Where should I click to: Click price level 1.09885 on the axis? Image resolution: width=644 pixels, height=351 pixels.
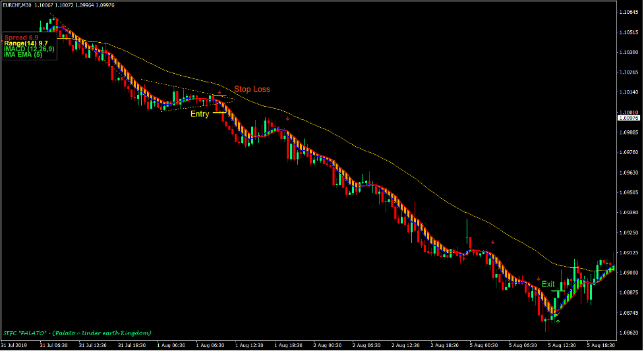click(x=629, y=132)
